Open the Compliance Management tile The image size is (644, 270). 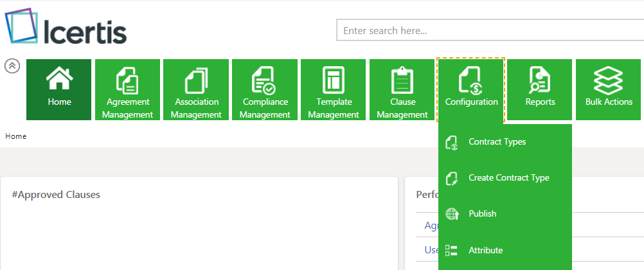[x=265, y=90]
